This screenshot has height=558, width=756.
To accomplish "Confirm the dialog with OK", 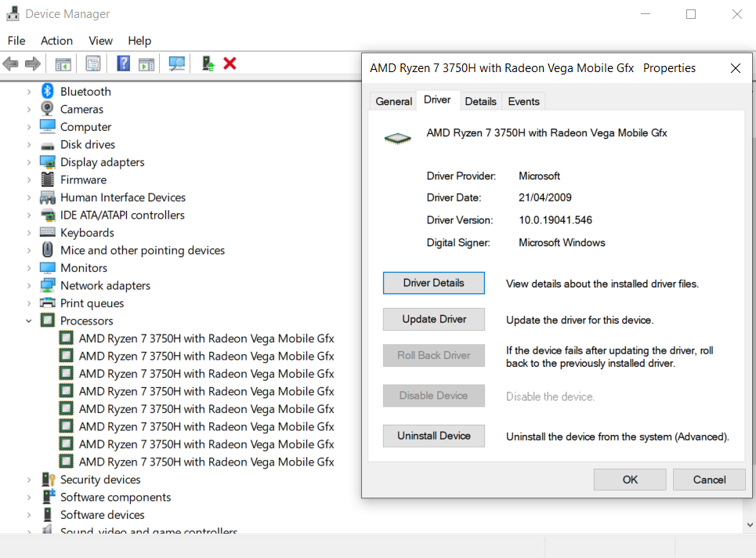I will pyautogui.click(x=630, y=480).
